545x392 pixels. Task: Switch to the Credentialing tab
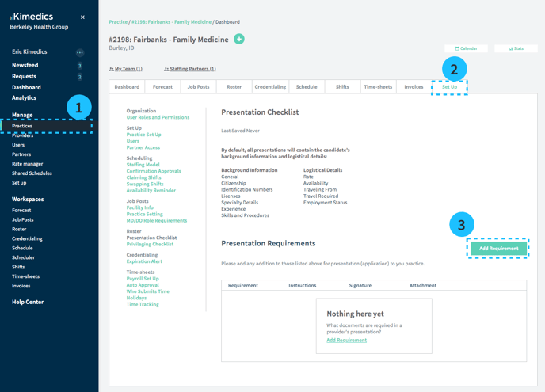click(270, 87)
